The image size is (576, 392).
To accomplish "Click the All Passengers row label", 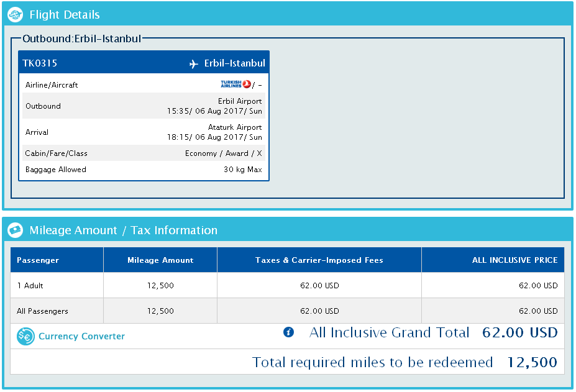I will [x=42, y=311].
